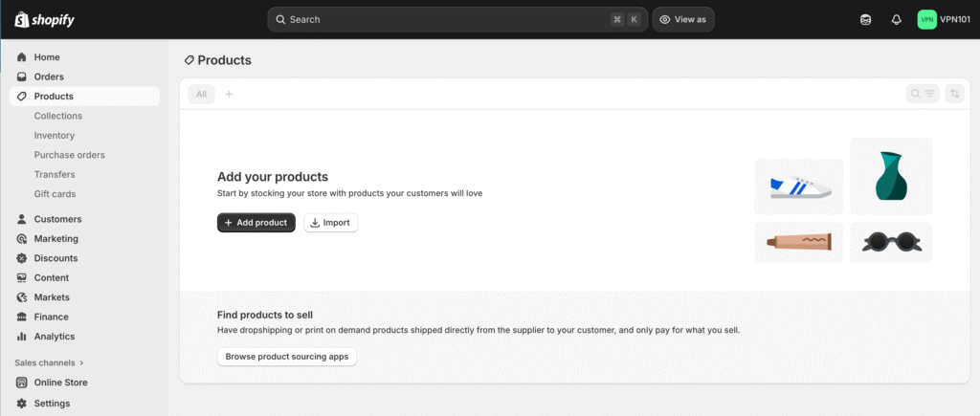Open the notifications bell icon

tap(896, 19)
